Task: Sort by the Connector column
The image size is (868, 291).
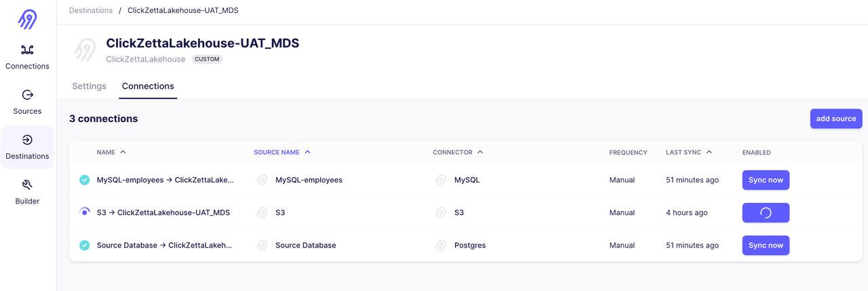Action: (x=458, y=153)
